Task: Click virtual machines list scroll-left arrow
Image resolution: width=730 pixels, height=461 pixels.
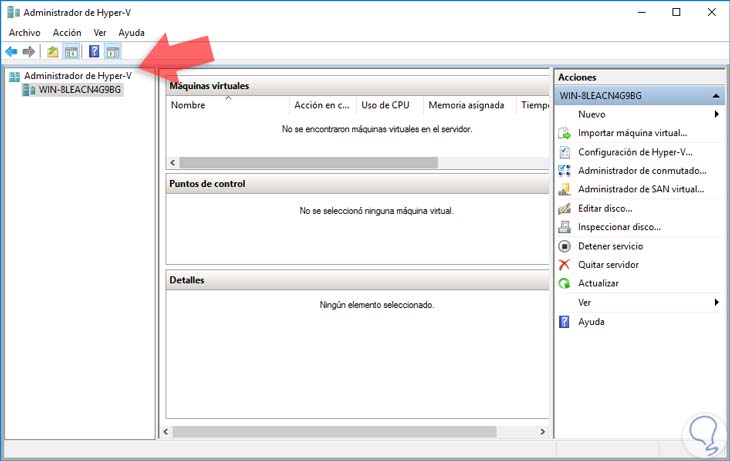Action: coord(173,163)
